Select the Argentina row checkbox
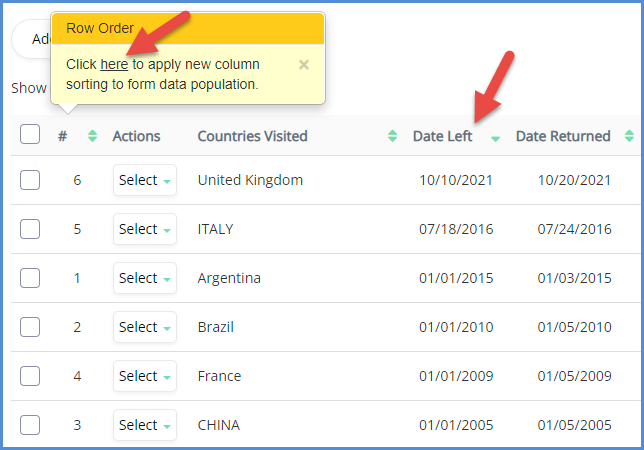 pyautogui.click(x=30, y=278)
